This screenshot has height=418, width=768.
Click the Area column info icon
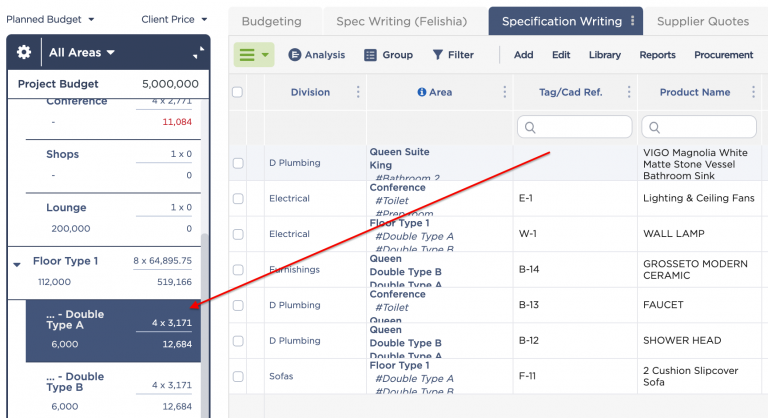(422, 92)
